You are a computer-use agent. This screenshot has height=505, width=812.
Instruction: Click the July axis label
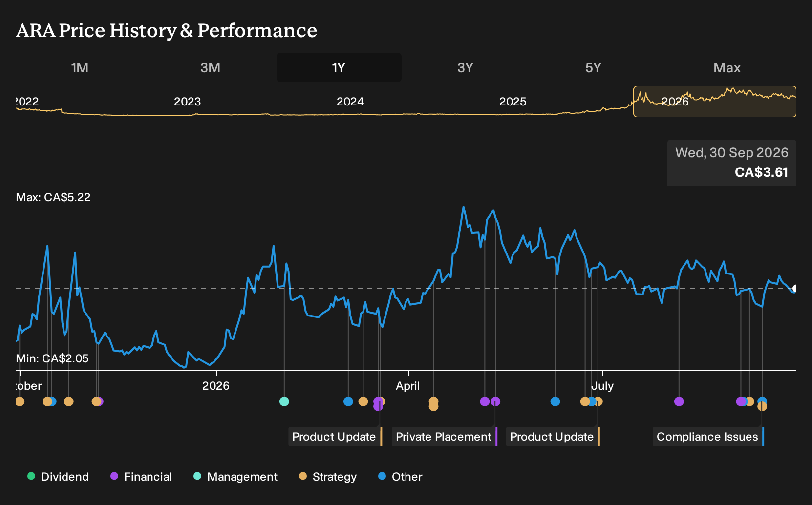coord(602,386)
